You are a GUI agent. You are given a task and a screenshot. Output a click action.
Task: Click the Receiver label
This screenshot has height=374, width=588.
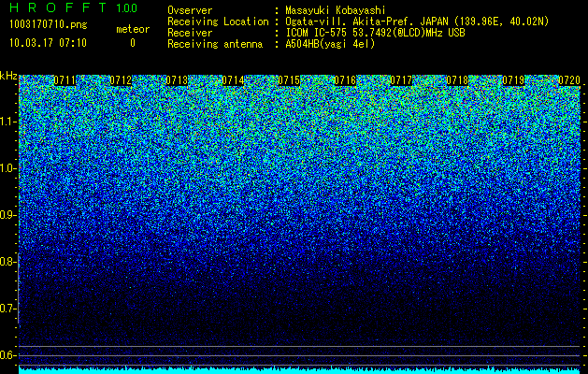click(190, 33)
